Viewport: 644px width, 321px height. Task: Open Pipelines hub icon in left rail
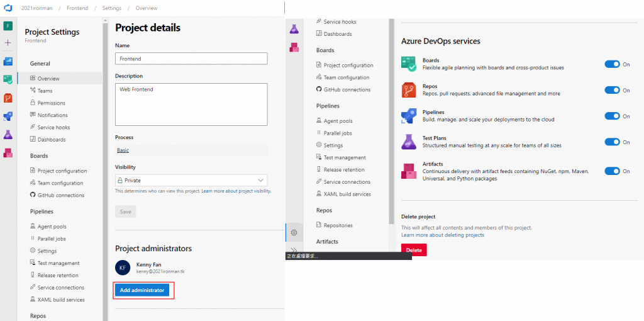tap(8, 116)
